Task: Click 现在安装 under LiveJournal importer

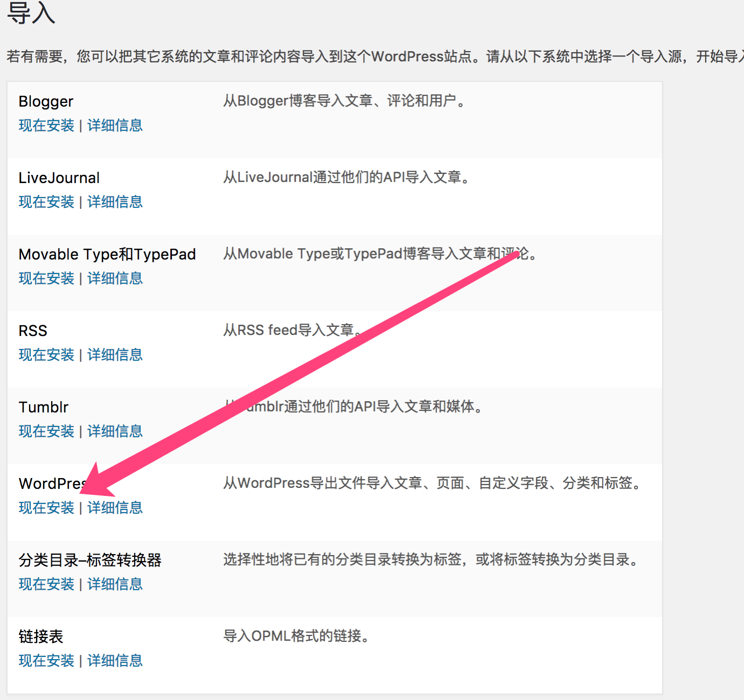Action: (x=45, y=202)
